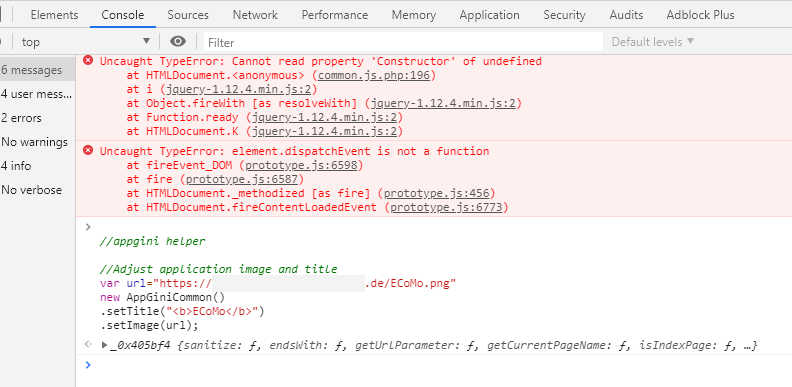Open jquery link in Object.fireWith line

click(442, 104)
